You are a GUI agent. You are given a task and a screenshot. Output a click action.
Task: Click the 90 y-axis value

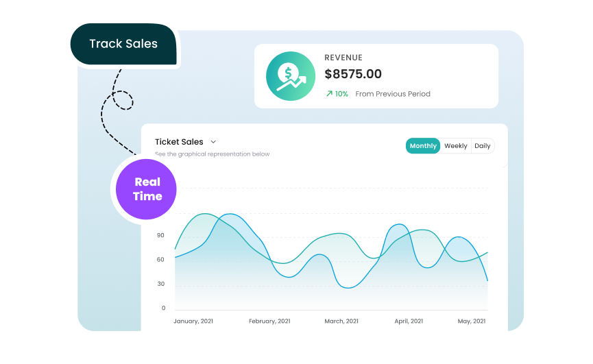click(x=160, y=235)
